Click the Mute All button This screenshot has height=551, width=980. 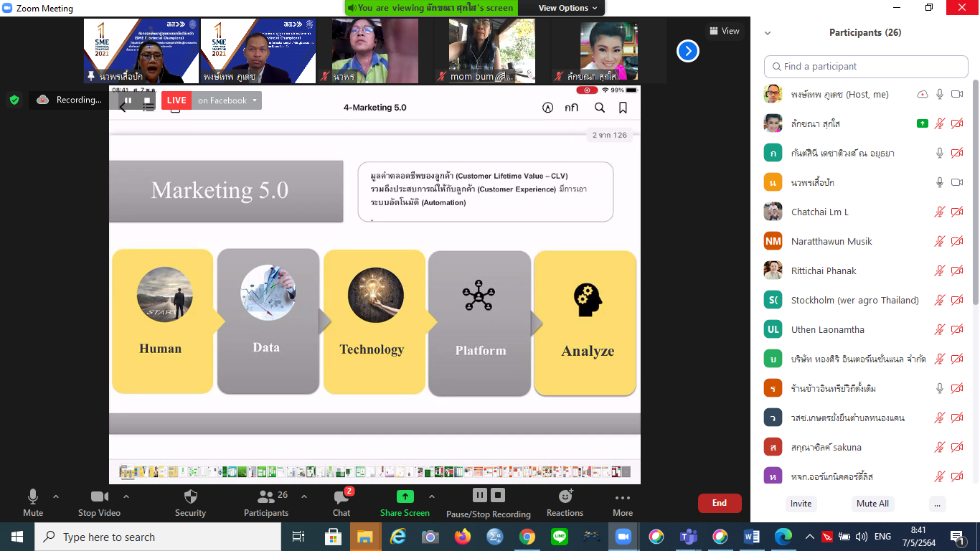[x=872, y=504]
